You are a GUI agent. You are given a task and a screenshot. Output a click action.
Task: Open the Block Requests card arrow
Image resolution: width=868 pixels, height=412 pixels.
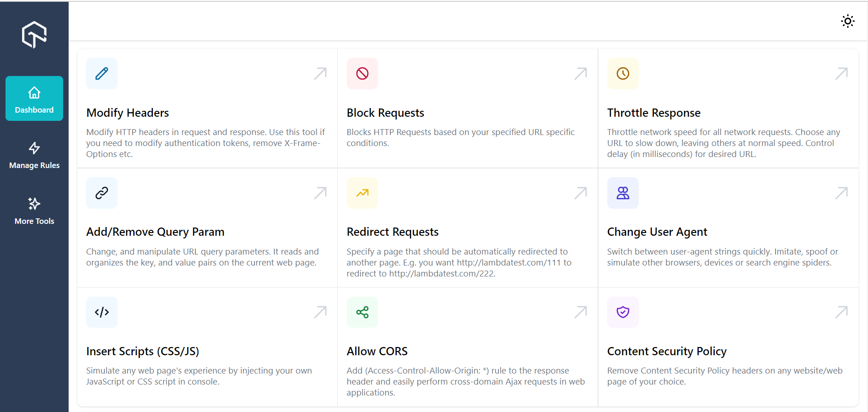click(x=581, y=74)
